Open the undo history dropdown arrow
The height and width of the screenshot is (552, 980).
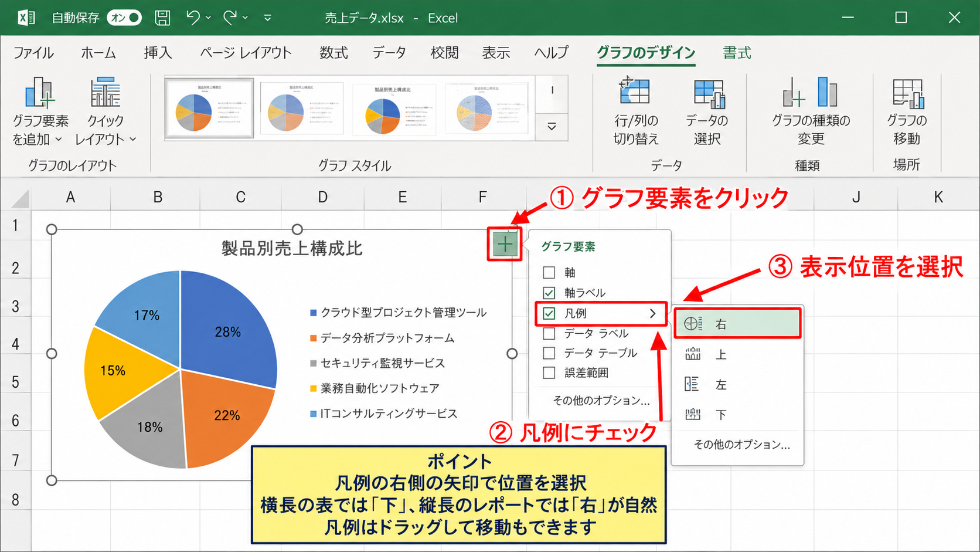click(209, 18)
